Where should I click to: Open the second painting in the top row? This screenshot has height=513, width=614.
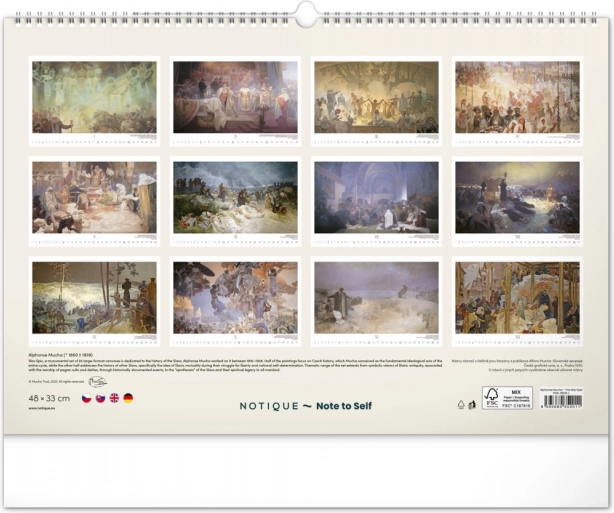tap(235, 97)
